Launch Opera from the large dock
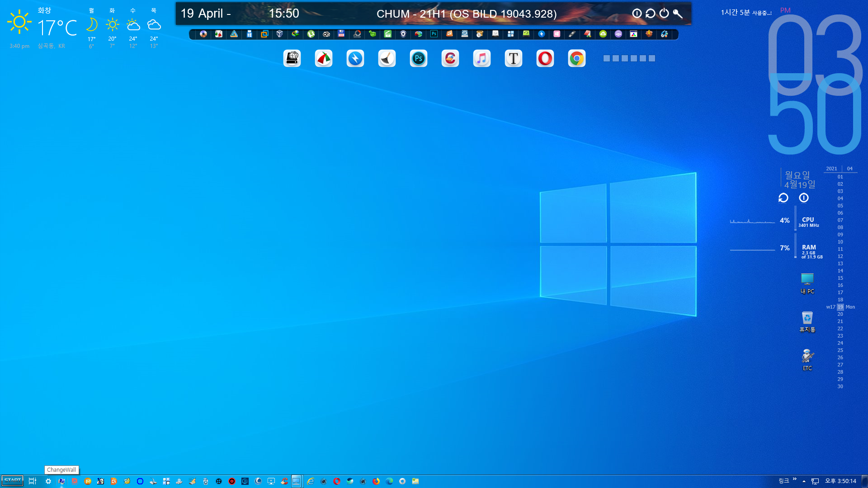This screenshot has width=868, height=488. (545, 58)
